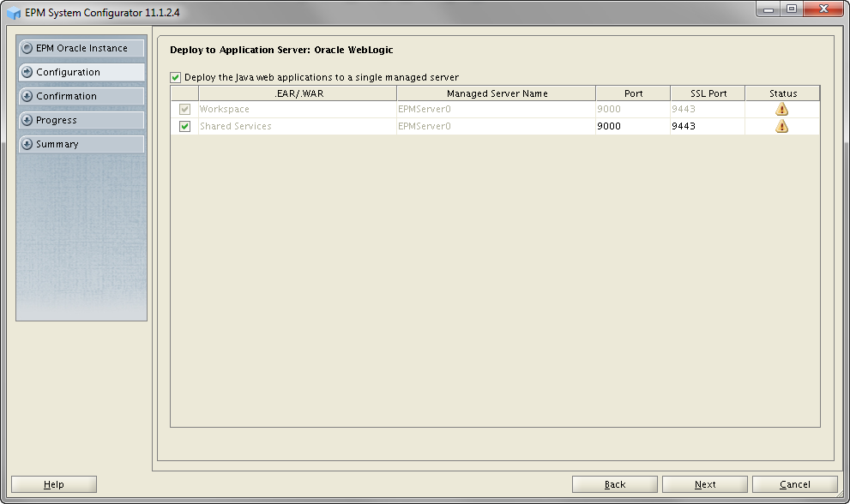
Task: Edit the SSL Port field for Shared Services
Action: point(708,126)
